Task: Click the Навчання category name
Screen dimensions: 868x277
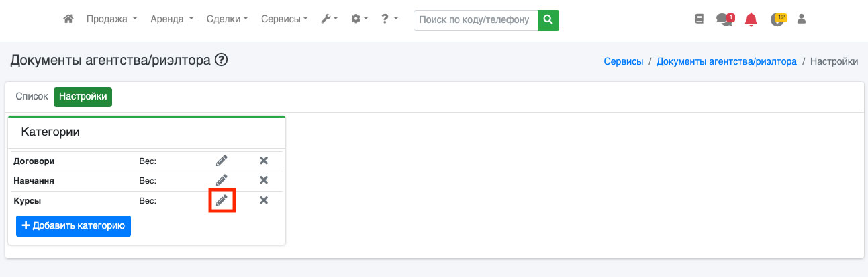Action: [34, 181]
